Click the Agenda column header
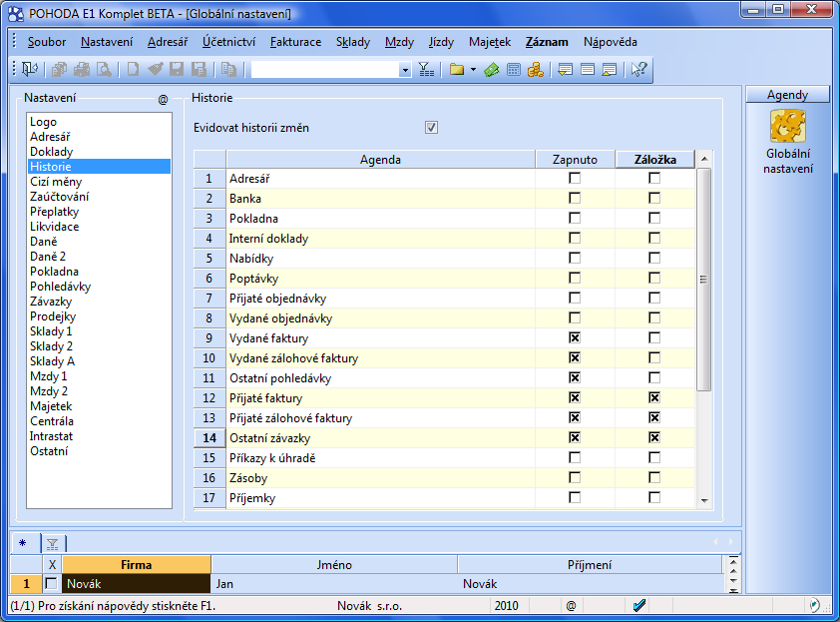This screenshot has height=622, width=840. coord(380,160)
